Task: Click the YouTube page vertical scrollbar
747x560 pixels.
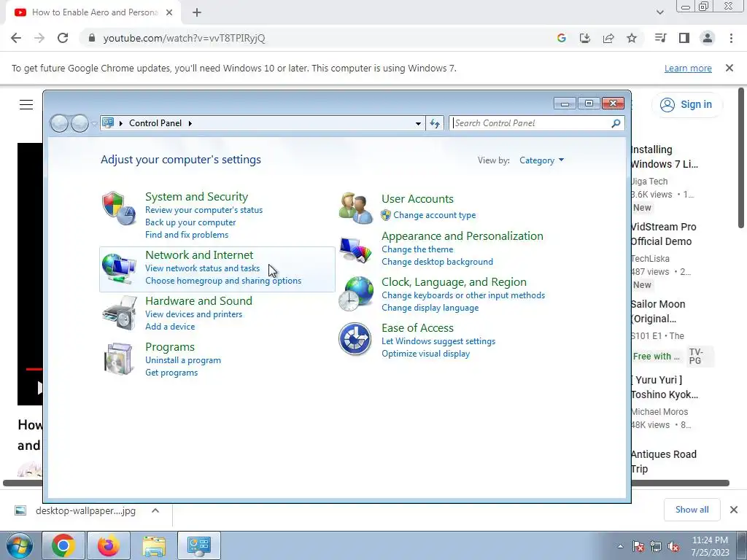Action: tap(741, 157)
